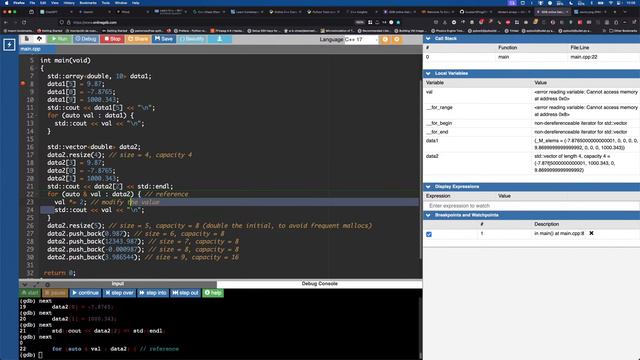Download the code with the download icon
Image resolution: width=640 pixels, height=360 pixels.
click(220, 39)
